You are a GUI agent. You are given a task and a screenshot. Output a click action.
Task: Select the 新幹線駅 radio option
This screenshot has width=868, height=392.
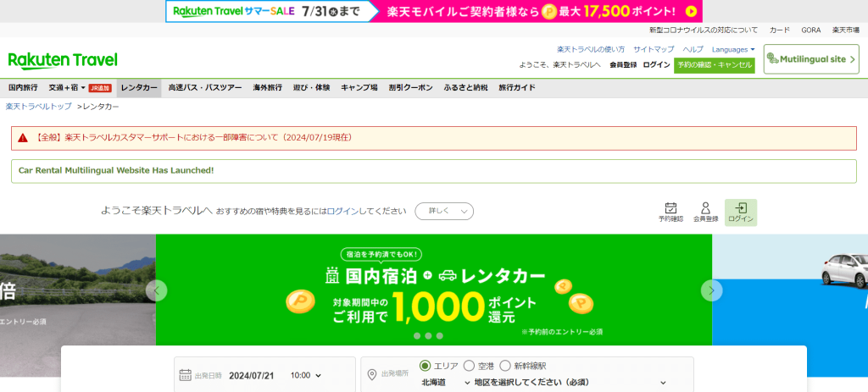pos(505,366)
